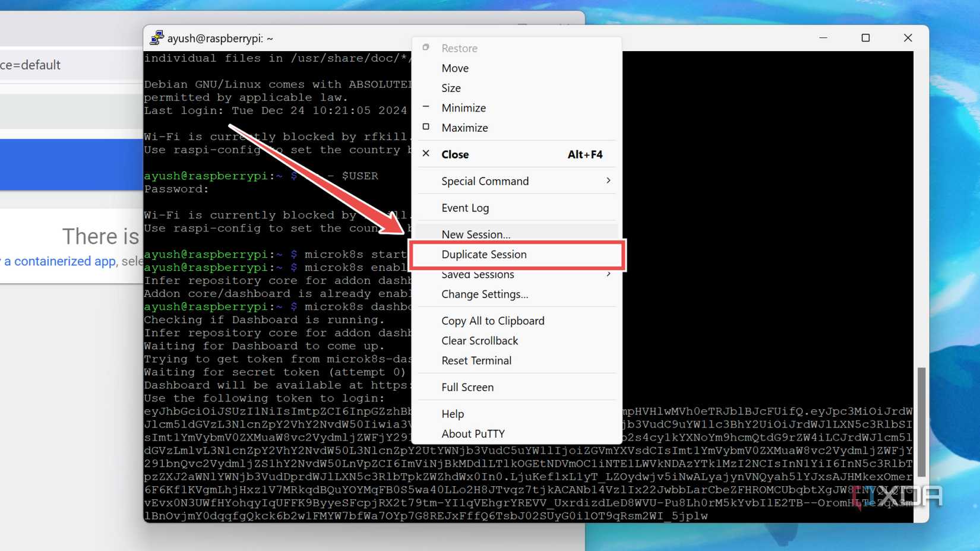Image resolution: width=980 pixels, height=551 pixels.
Task: Choose Size from the window menu
Action: 516,88
